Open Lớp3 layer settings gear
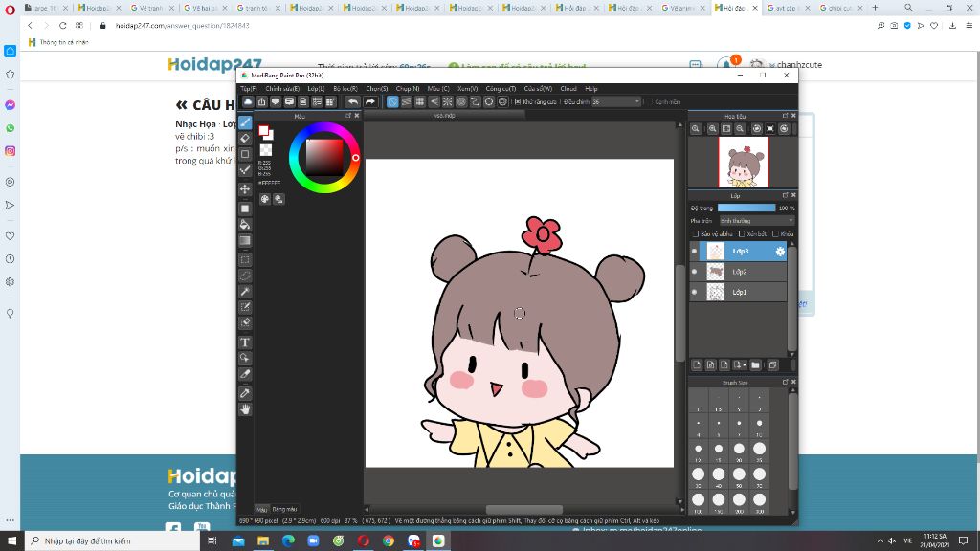Viewport: 980px width, 551px height. [780, 252]
